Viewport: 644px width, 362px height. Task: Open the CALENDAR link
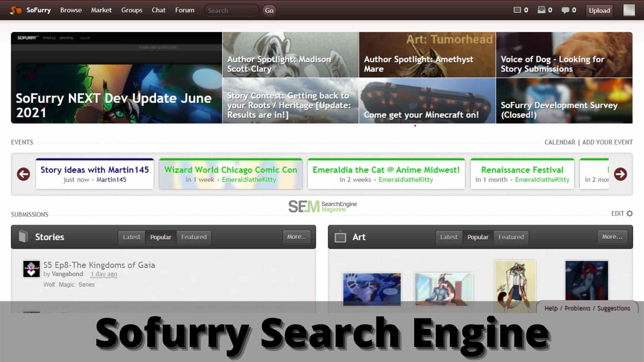click(x=560, y=142)
